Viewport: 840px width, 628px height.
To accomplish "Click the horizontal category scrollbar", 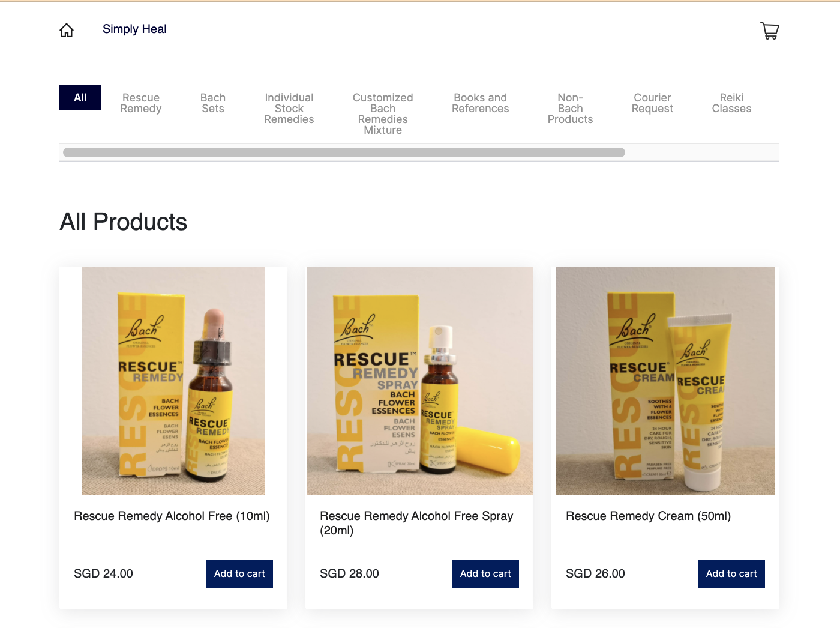I will pyautogui.click(x=344, y=152).
